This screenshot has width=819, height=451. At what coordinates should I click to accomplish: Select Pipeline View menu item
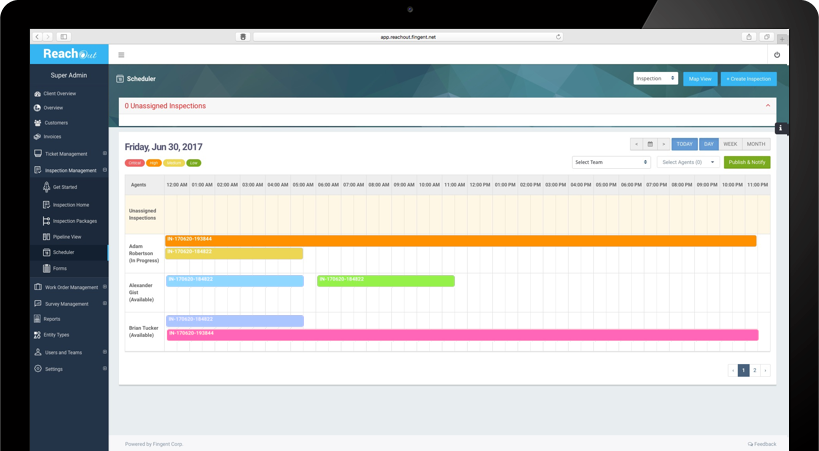click(x=69, y=237)
